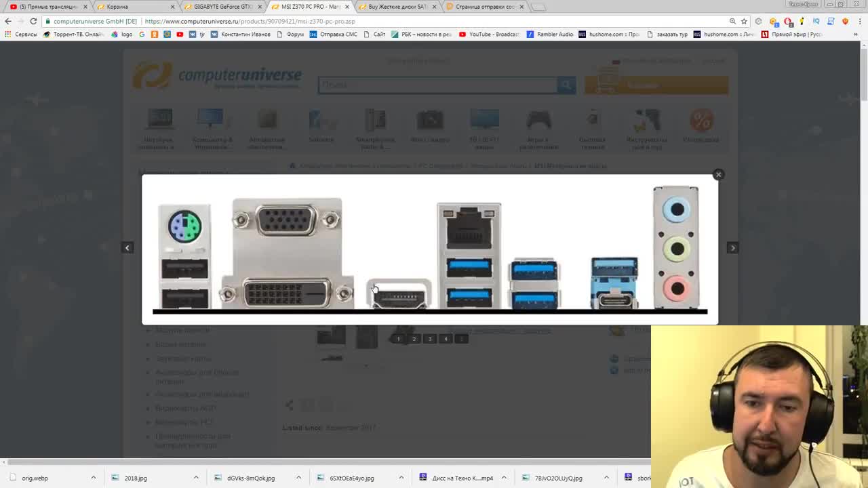868x488 pixels.
Task: Open the Прямой эфир bookmark
Action: point(791,34)
